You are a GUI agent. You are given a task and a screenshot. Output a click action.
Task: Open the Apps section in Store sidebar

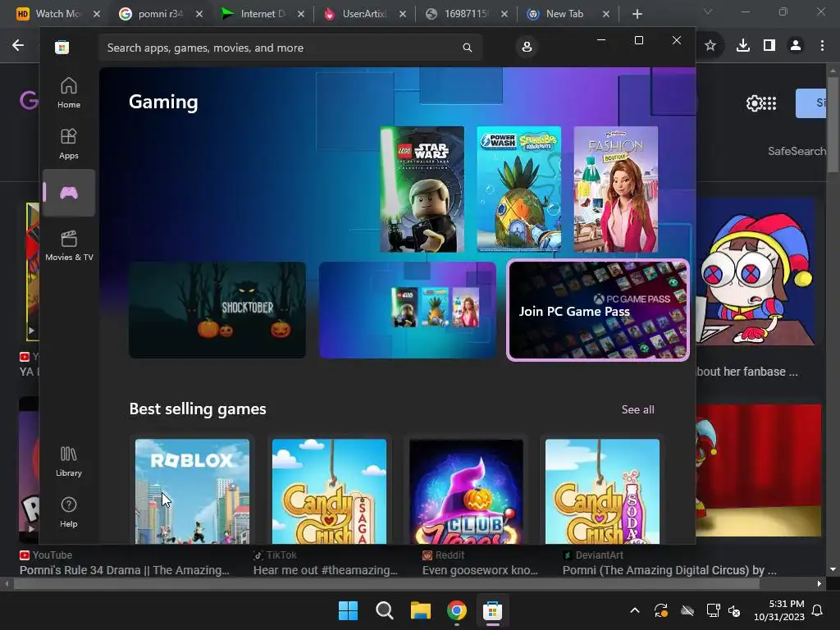click(x=69, y=144)
